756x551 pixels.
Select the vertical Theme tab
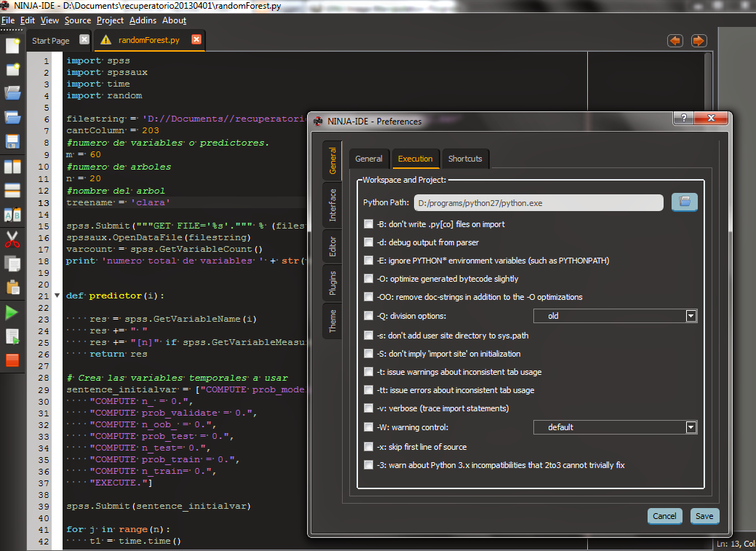click(333, 321)
